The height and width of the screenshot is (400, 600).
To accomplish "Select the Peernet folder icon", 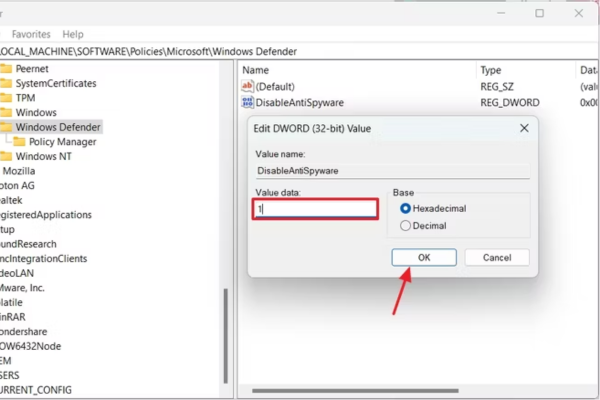I will (x=6, y=69).
